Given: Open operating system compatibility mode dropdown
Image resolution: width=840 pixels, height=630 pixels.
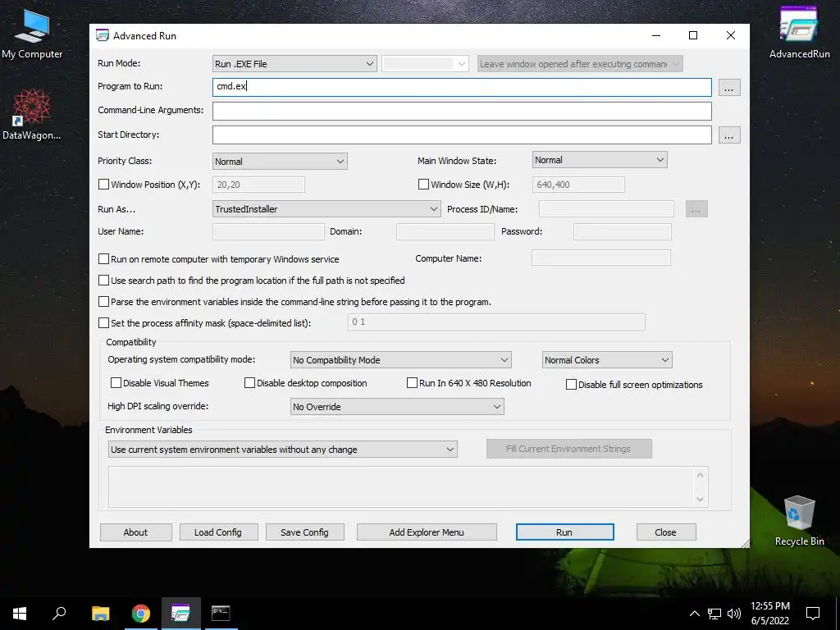Looking at the screenshot, I should click(400, 360).
